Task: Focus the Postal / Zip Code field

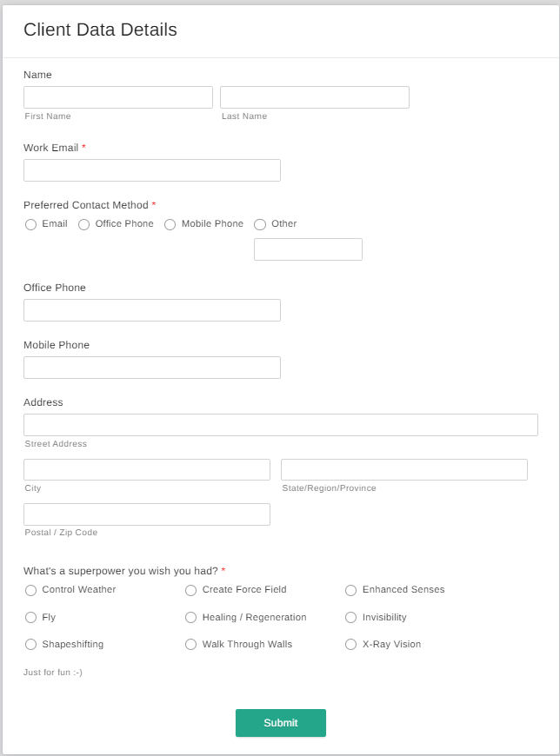Action: pos(147,514)
